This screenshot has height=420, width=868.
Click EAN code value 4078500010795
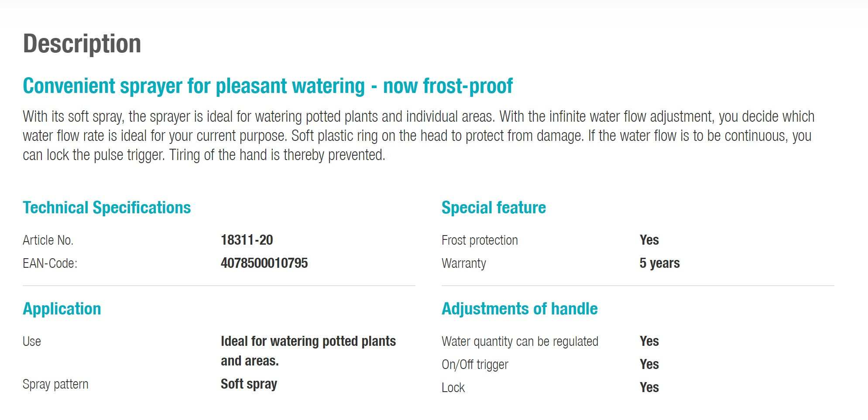click(264, 263)
